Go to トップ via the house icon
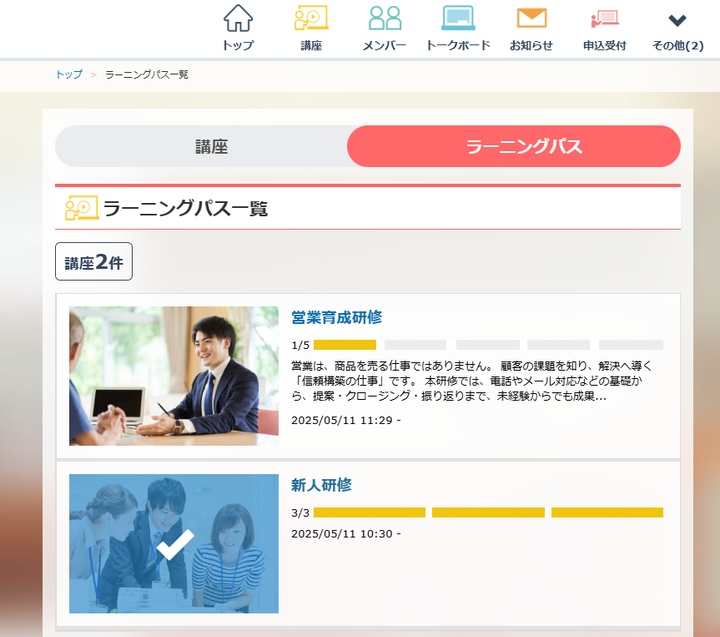The width and height of the screenshot is (720, 637). (x=238, y=18)
